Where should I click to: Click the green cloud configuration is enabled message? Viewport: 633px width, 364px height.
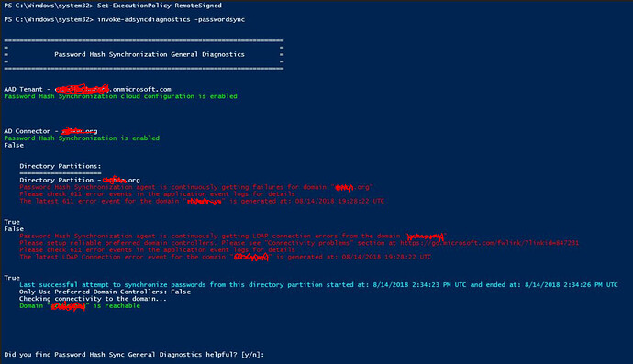click(121, 96)
